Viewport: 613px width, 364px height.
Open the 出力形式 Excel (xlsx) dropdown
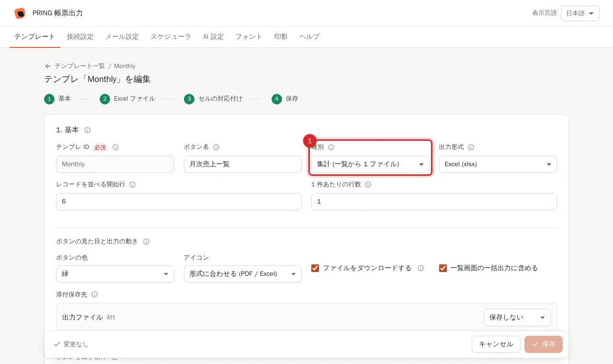(498, 164)
